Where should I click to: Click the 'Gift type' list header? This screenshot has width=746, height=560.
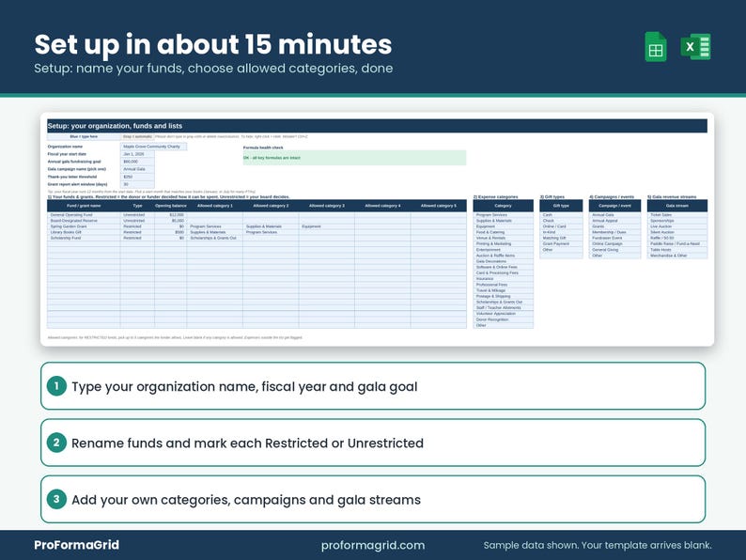point(561,206)
